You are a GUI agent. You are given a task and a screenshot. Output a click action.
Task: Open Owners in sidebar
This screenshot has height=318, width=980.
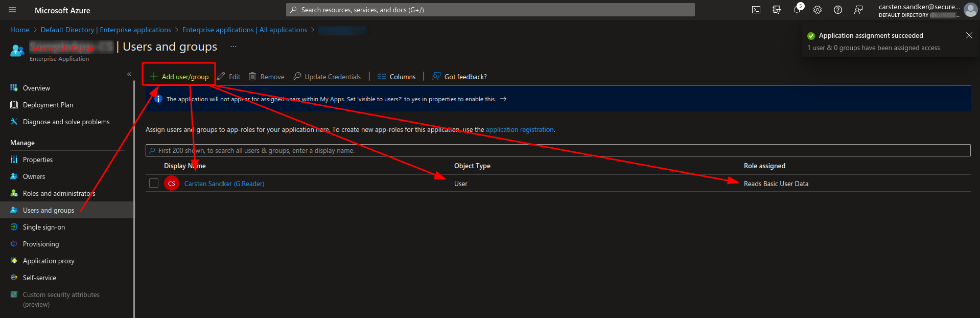34,176
